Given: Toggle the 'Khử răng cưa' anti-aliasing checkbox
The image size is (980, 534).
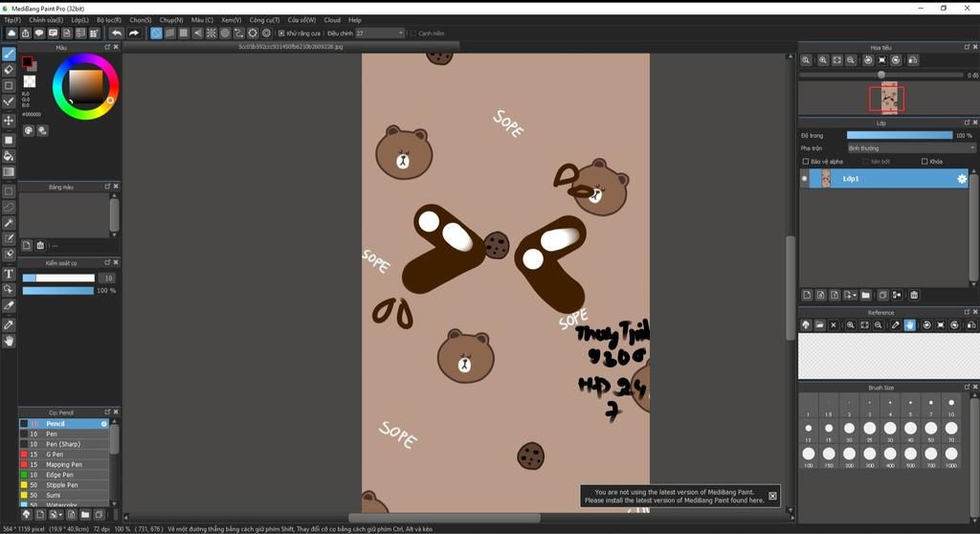Looking at the screenshot, I should (x=281, y=33).
